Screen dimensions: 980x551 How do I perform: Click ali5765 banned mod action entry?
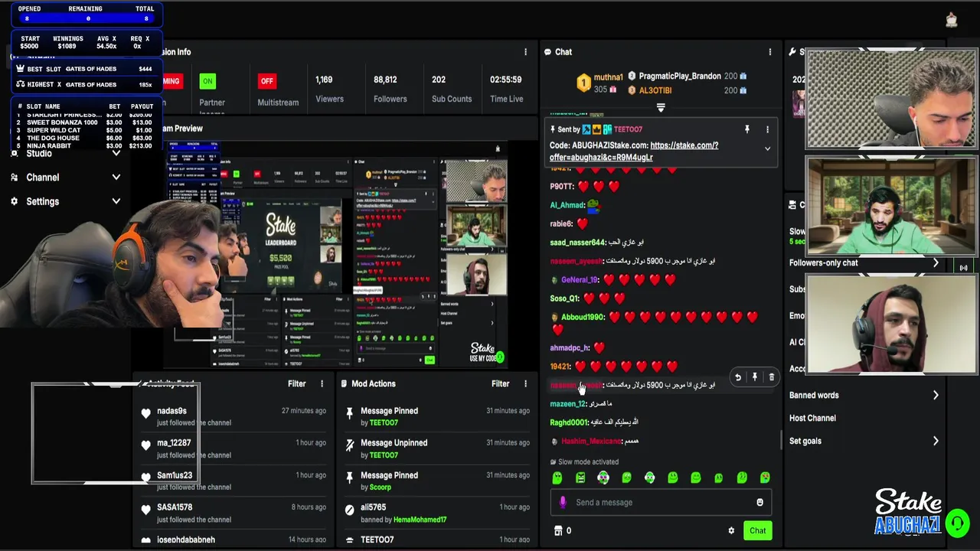click(437, 513)
